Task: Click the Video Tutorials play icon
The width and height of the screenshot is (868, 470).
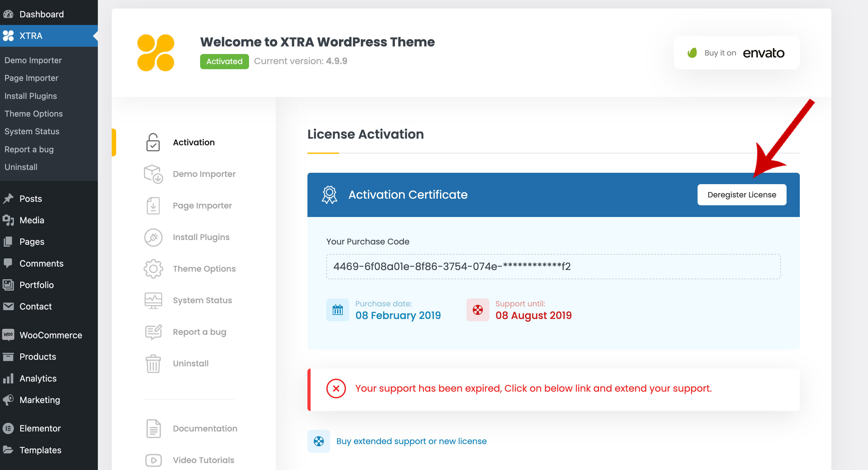Action: (x=153, y=460)
